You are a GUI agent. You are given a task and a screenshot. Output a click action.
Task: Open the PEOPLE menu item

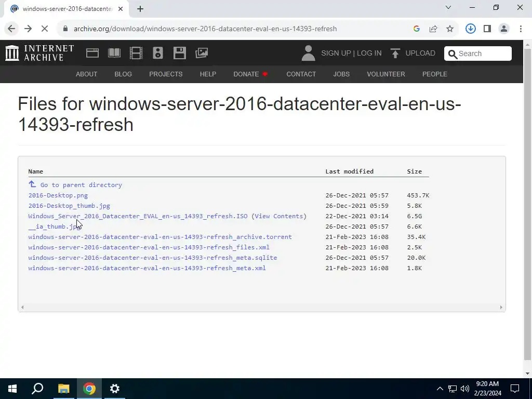click(x=435, y=74)
